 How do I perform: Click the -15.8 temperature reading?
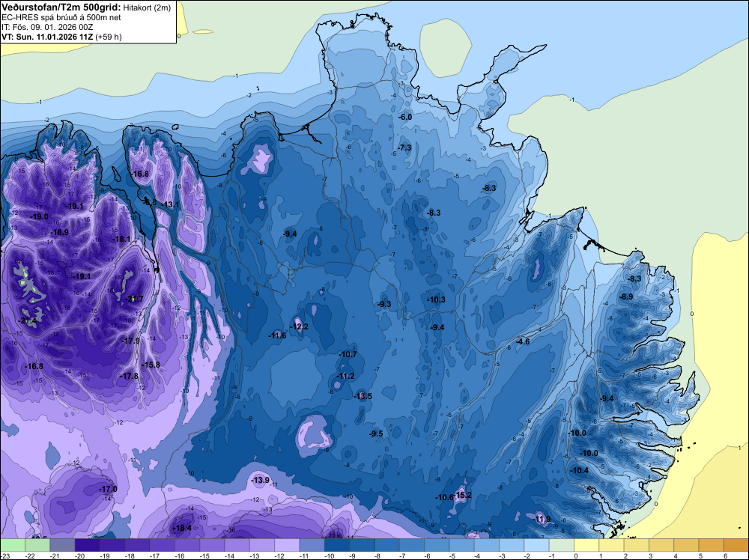pyautogui.click(x=151, y=365)
